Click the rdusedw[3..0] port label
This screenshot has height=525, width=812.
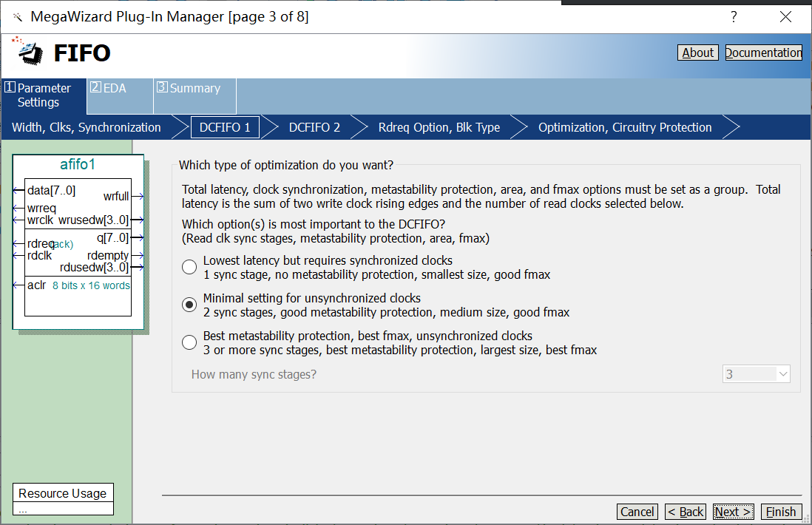coord(94,267)
